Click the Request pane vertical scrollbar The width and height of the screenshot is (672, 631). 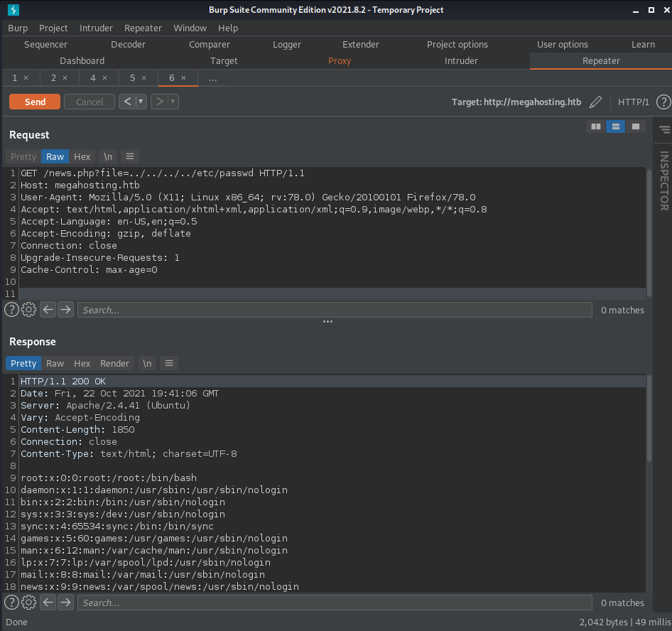[649, 232]
